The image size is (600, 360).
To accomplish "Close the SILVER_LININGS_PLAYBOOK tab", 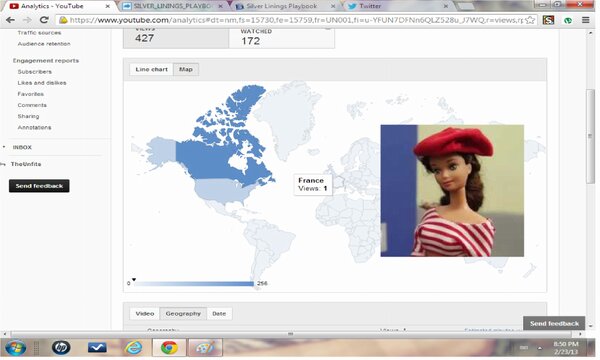I will (x=220, y=6).
